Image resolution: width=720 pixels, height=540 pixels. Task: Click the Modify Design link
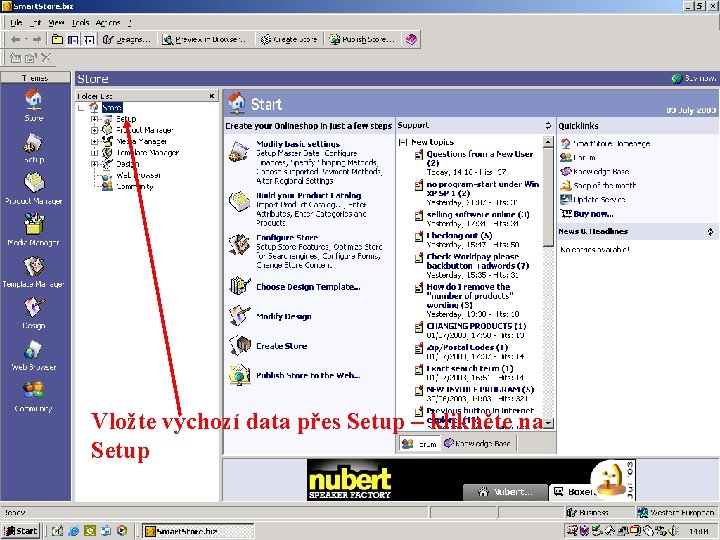(x=284, y=316)
